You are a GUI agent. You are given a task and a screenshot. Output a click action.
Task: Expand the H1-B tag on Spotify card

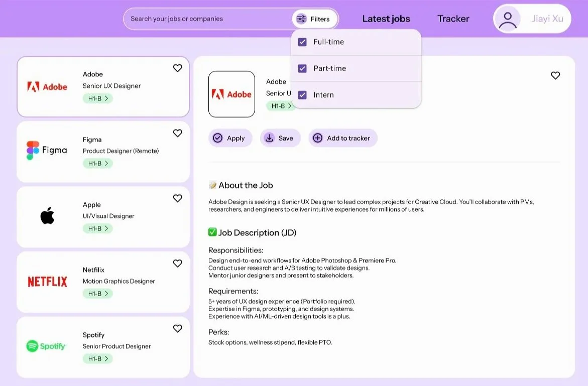pyautogui.click(x=98, y=359)
